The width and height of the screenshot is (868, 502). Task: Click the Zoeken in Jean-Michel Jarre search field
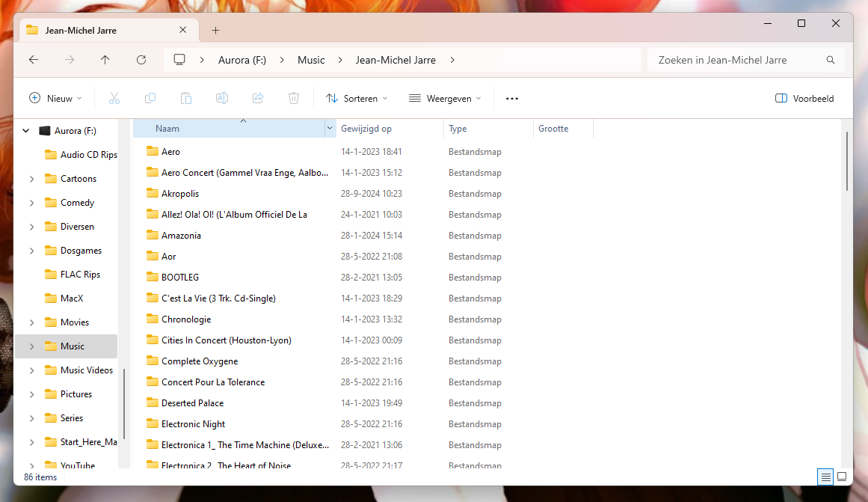[x=745, y=60]
